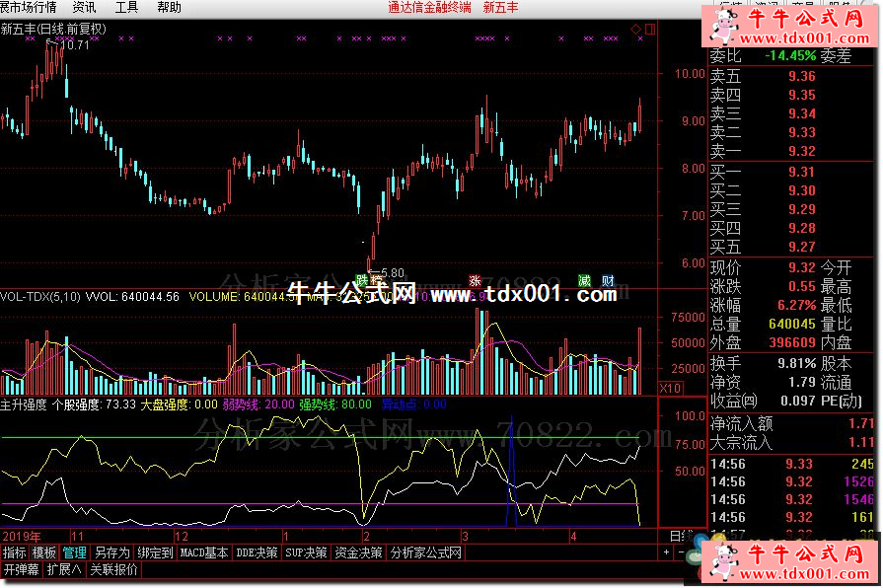The width and height of the screenshot is (883, 588).
Task: Click the 强势线: 80.00 readout
Action: pos(335,404)
